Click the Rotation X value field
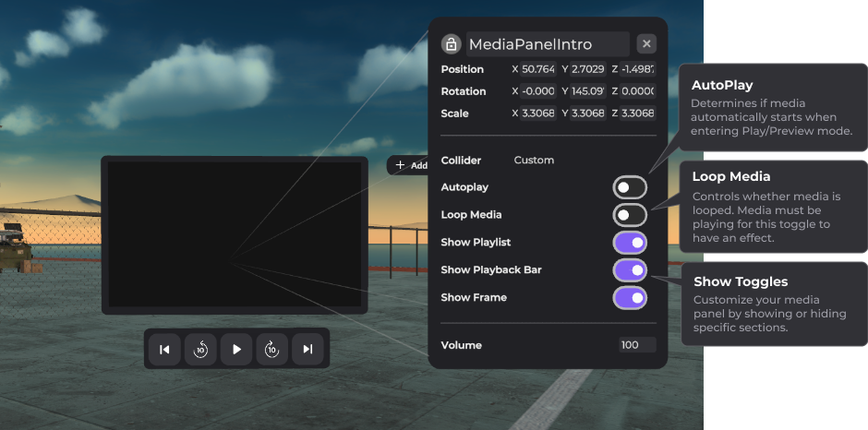 (x=538, y=91)
